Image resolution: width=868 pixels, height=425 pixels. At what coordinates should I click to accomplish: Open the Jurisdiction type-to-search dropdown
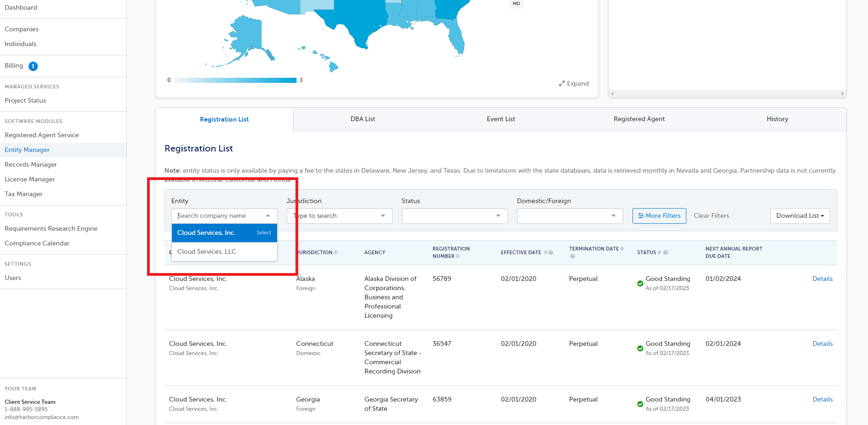[340, 216]
